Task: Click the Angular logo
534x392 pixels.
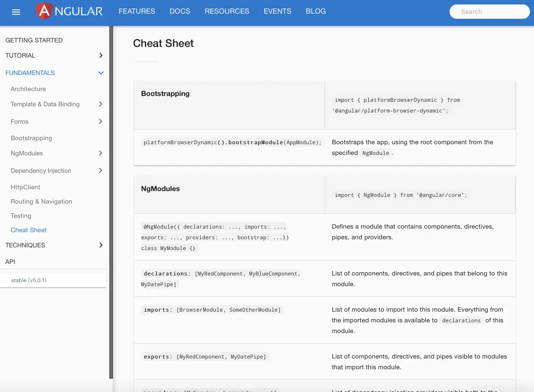Action: (70, 11)
